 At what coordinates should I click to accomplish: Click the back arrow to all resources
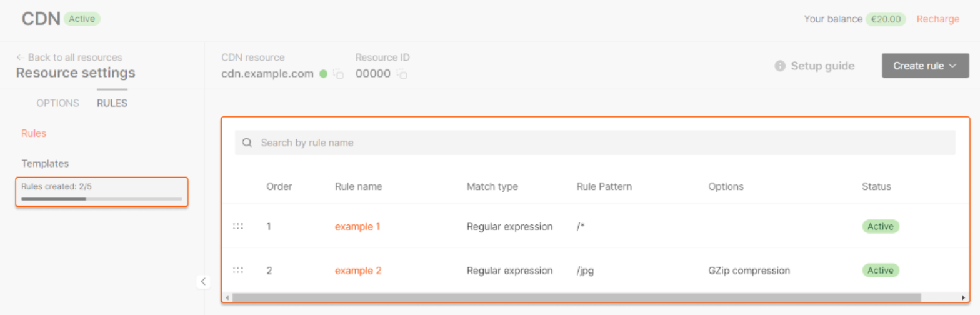(20, 57)
